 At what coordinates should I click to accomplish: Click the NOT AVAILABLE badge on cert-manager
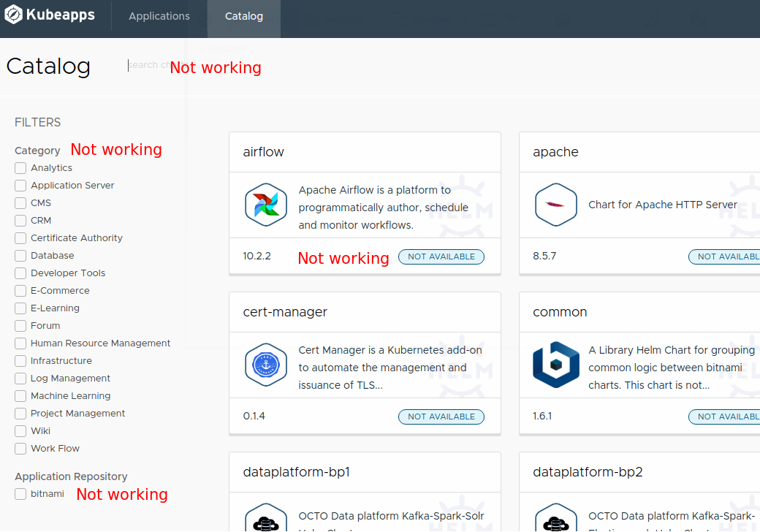(441, 417)
